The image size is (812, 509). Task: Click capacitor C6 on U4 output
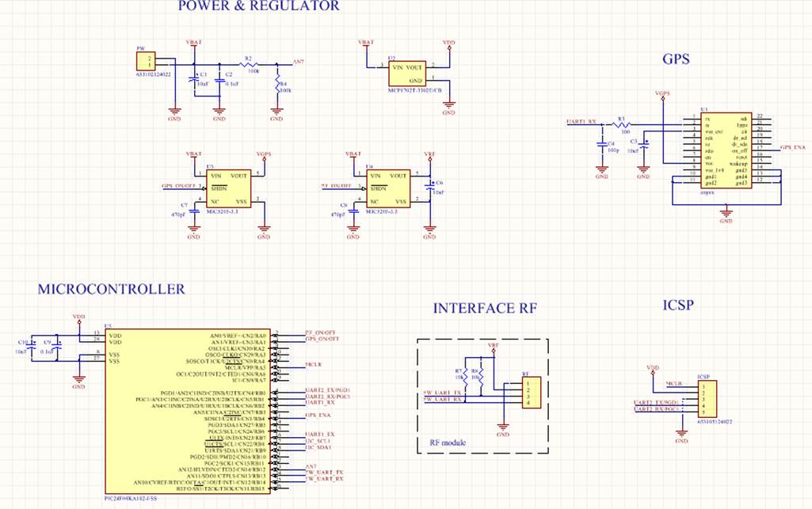(x=430, y=187)
